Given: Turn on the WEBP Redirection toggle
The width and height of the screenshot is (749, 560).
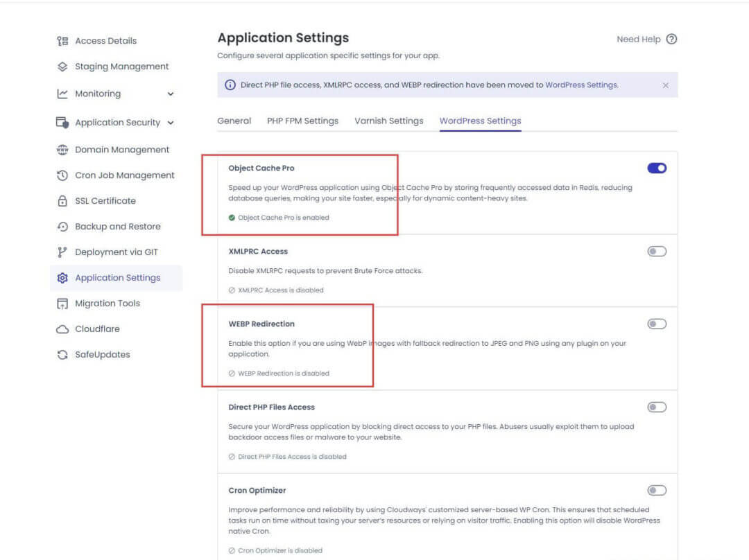Looking at the screenshot, I should point(657,324).
